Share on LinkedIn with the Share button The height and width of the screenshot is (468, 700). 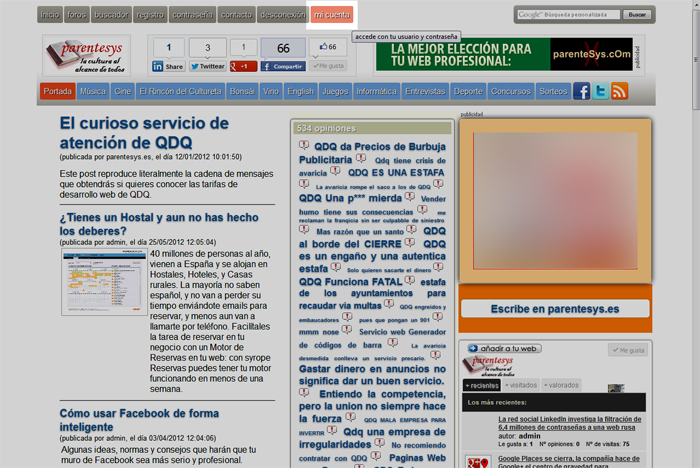point(168,66)
